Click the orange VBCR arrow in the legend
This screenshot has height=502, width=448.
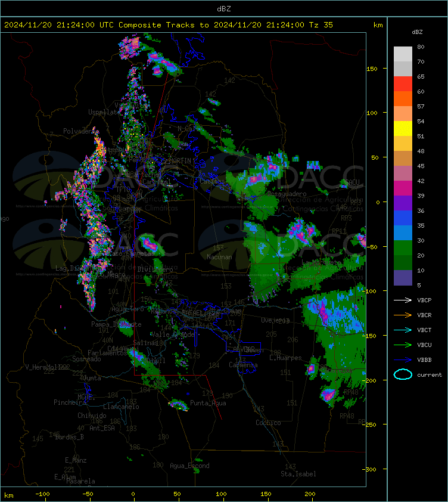[x=403, y=315]
